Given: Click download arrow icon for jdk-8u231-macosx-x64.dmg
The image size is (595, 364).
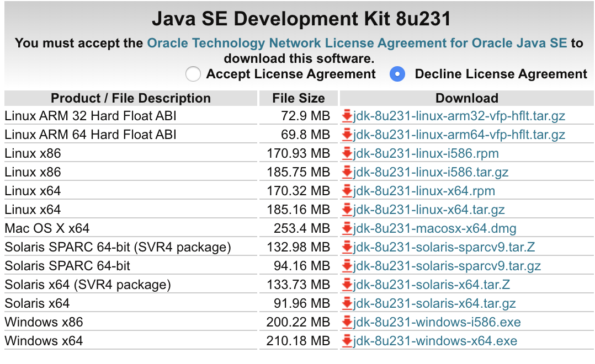Looking at the screenshot, I should click(x=347, y=228).
